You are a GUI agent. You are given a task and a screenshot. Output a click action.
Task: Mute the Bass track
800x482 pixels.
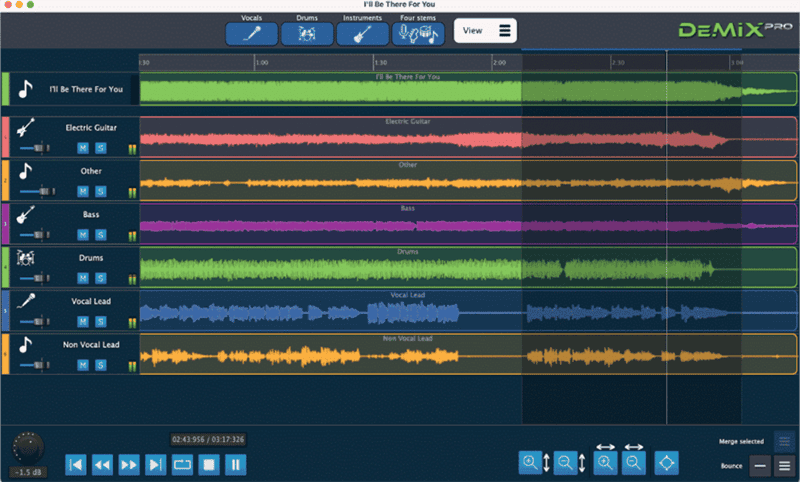[83, 235]
